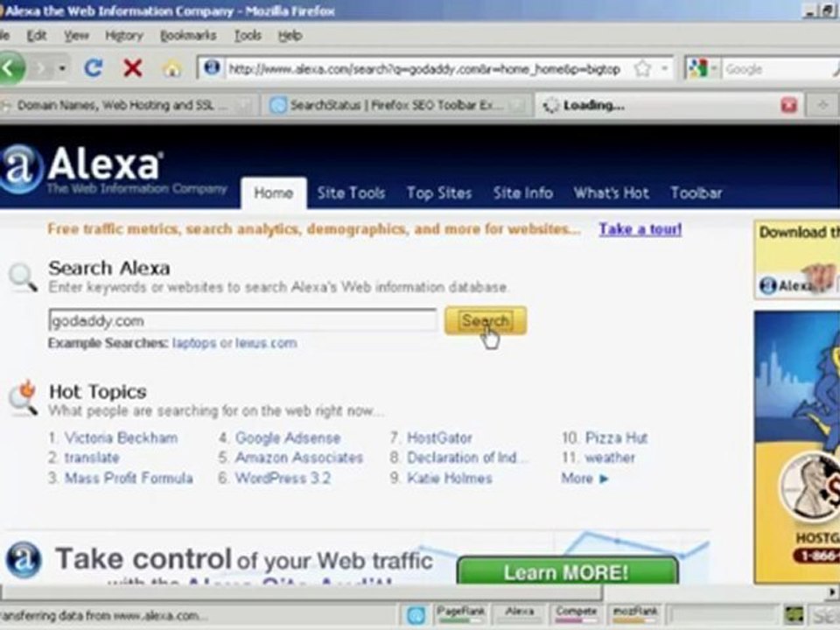
Task: Open the Pizza Hut hot topic
Action: tap(617, 438)
